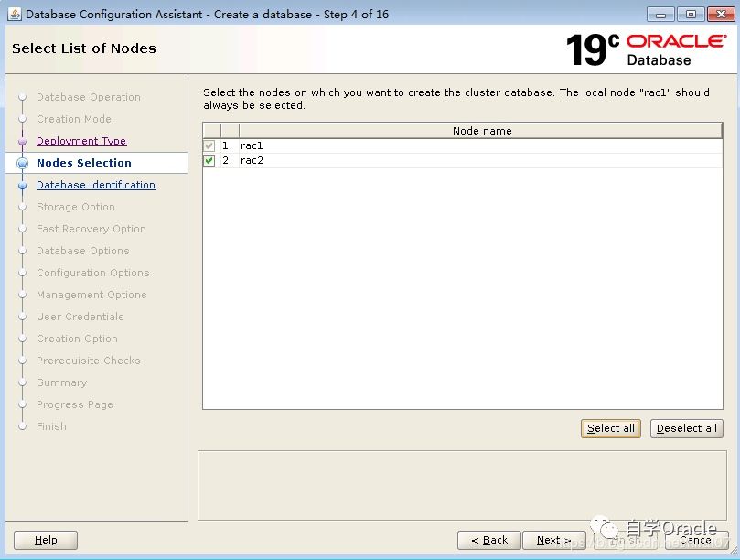The width and height of the screenshot is (740, 560).
Task: Click the Database Identification step bullet
Action: point(23,185)
